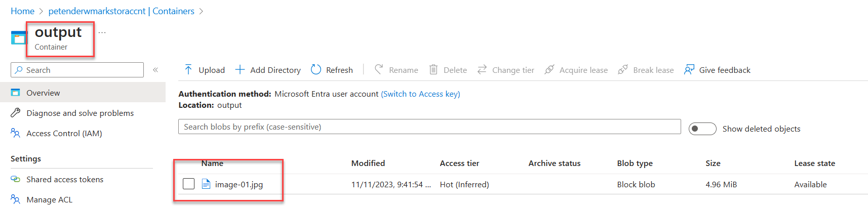Open Manage ACL settings

[x=49, y=200]
